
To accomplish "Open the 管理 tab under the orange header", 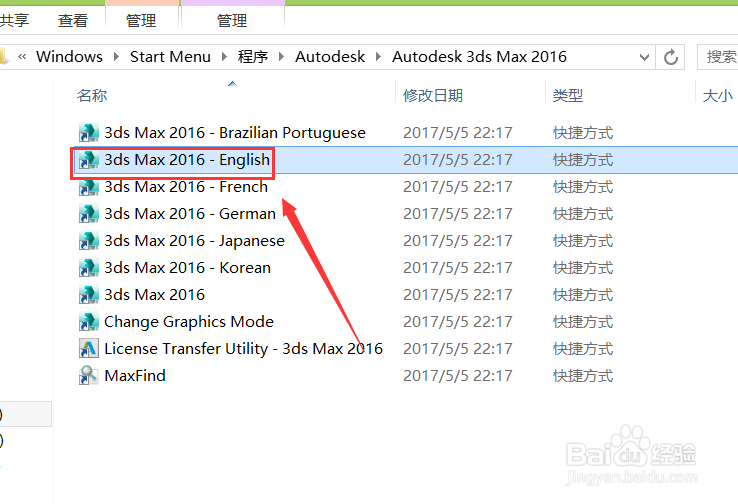I will coord(141,20).
